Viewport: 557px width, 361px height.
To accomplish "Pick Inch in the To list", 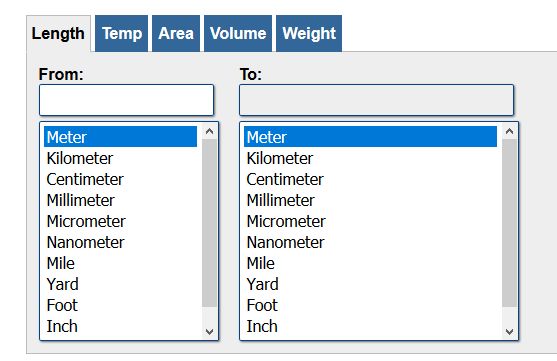I will (x=370, y=326).
